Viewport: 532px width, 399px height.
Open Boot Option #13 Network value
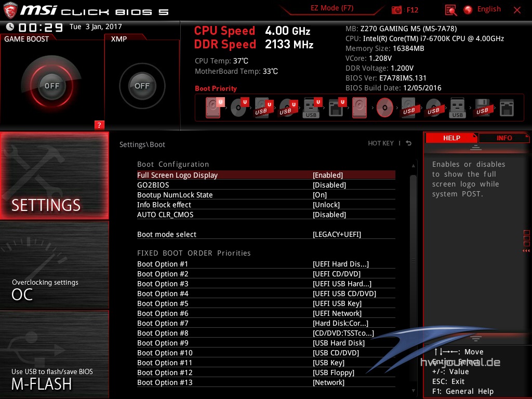[328, 382]
